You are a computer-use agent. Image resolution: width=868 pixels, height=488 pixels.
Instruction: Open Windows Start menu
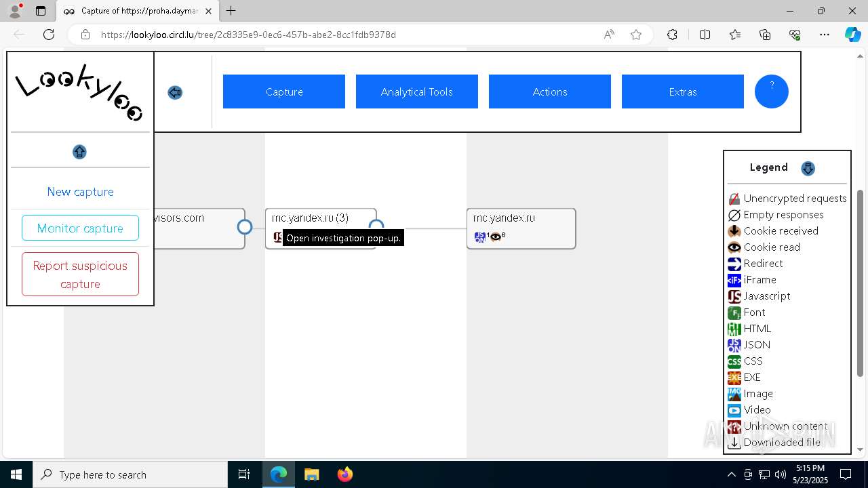click(x=16, y=474)
